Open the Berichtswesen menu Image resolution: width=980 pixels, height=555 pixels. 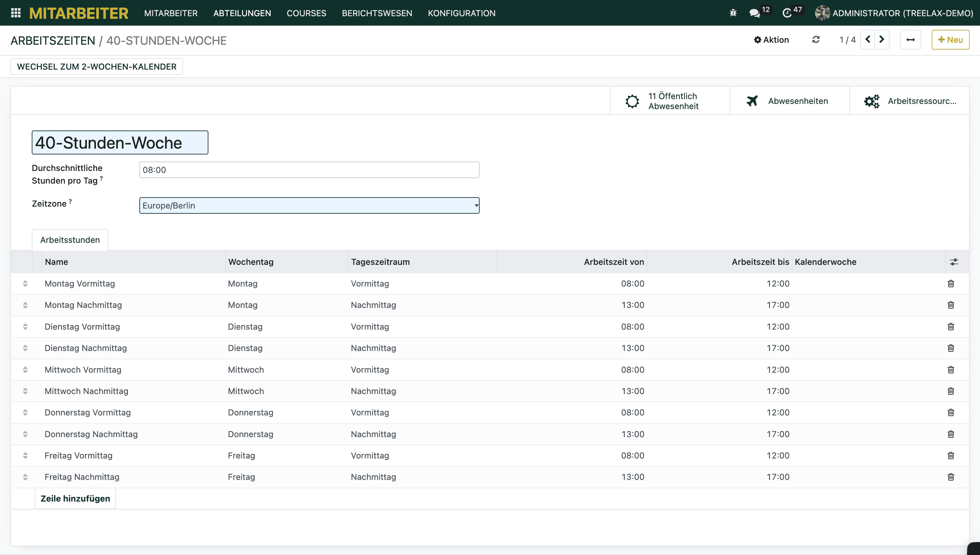(x=377, y=13)
